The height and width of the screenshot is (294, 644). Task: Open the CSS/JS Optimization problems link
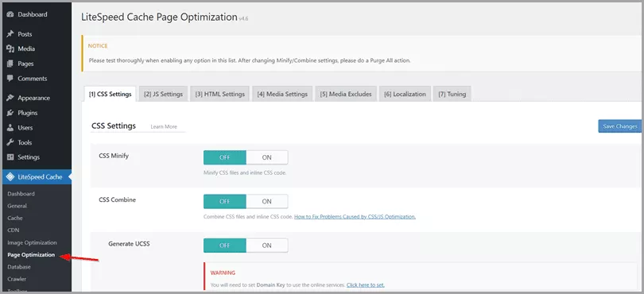[355, 216]
